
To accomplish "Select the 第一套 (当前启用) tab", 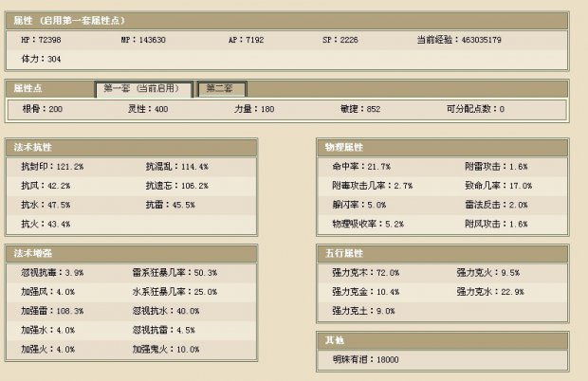I will coord(143,88).
